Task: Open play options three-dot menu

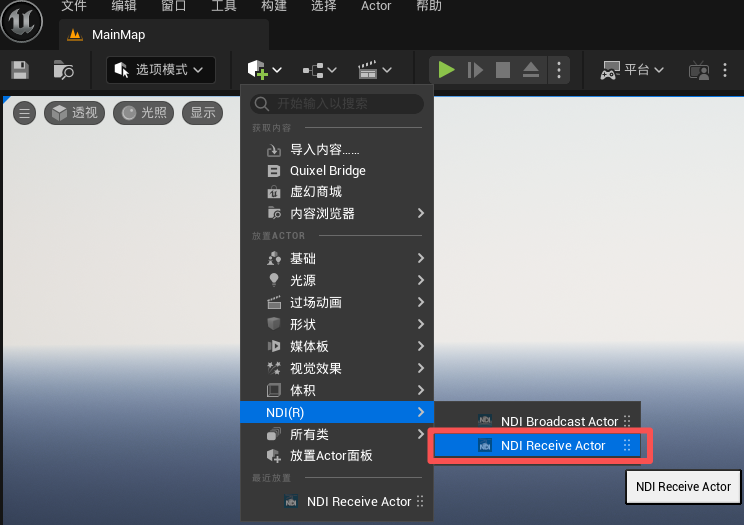Action: click(x=559, y=70)
